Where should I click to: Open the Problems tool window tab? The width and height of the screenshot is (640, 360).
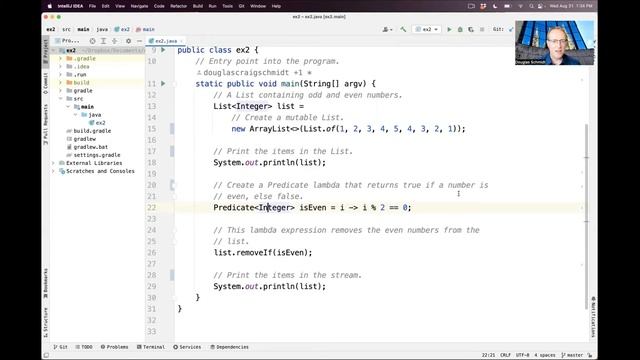tap(114, 347)
